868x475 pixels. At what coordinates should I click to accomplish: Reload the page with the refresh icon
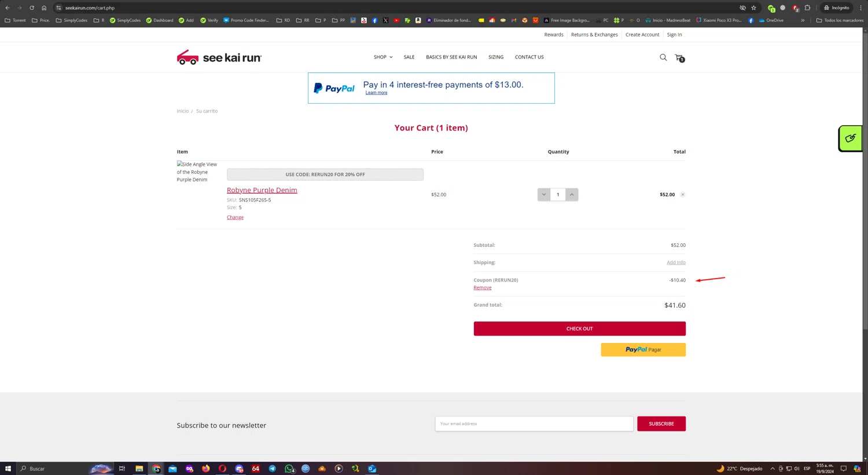coord(32,8)
